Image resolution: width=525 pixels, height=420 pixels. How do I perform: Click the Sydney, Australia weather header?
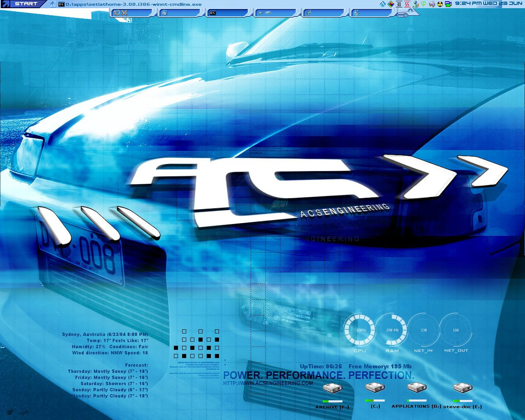click(x=105, y=334)
